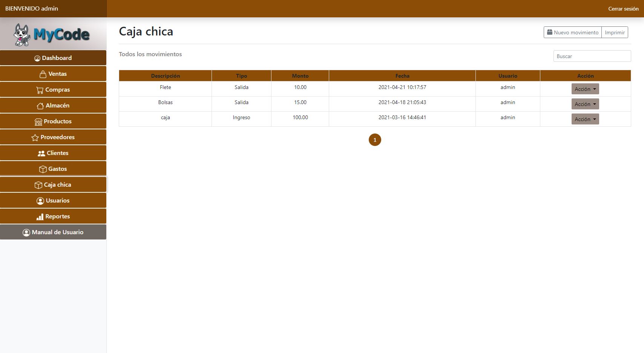Viewport: 644px width, 353px height.
Task: Click the Clientes people icon
Action: pos(41,153)
